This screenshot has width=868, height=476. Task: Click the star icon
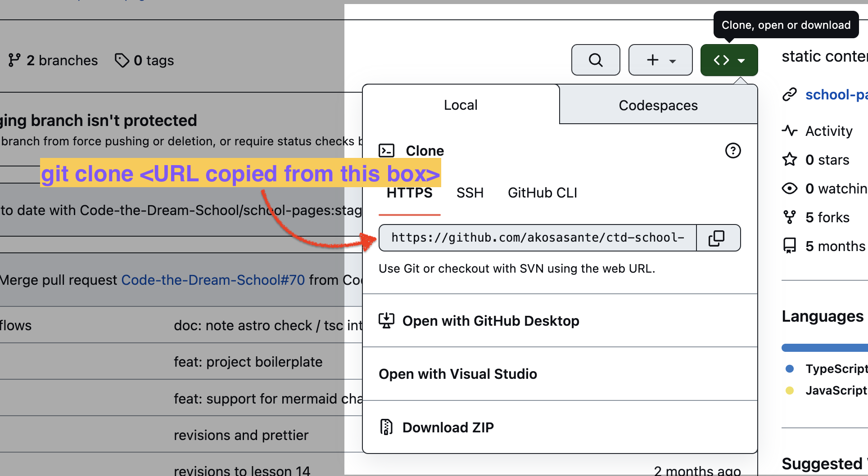(x=790, y=159)
